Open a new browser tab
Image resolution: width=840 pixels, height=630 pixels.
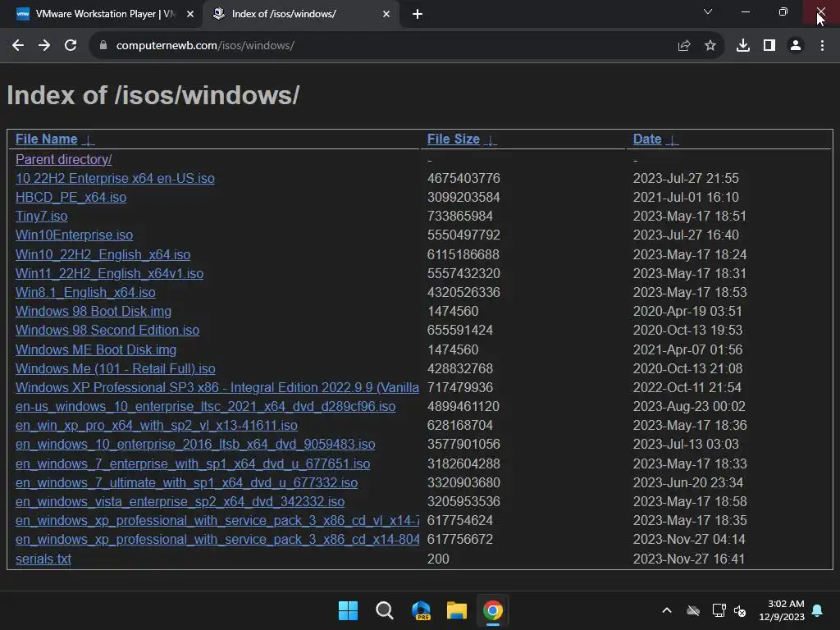418,14
